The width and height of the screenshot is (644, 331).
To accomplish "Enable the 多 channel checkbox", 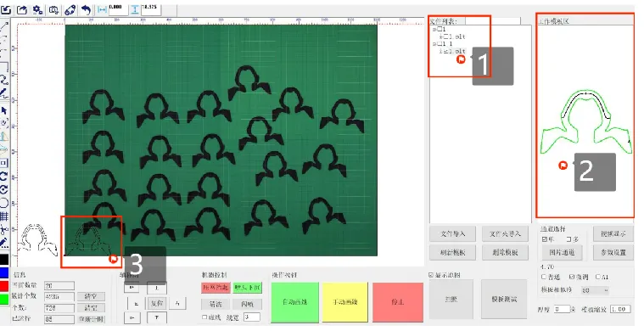I will click(568, 239).
